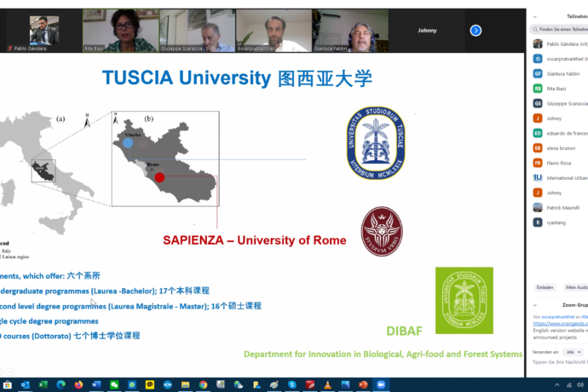
Task: Select Flavio Rosa in participants list
Action: click(x=560, y=163)
